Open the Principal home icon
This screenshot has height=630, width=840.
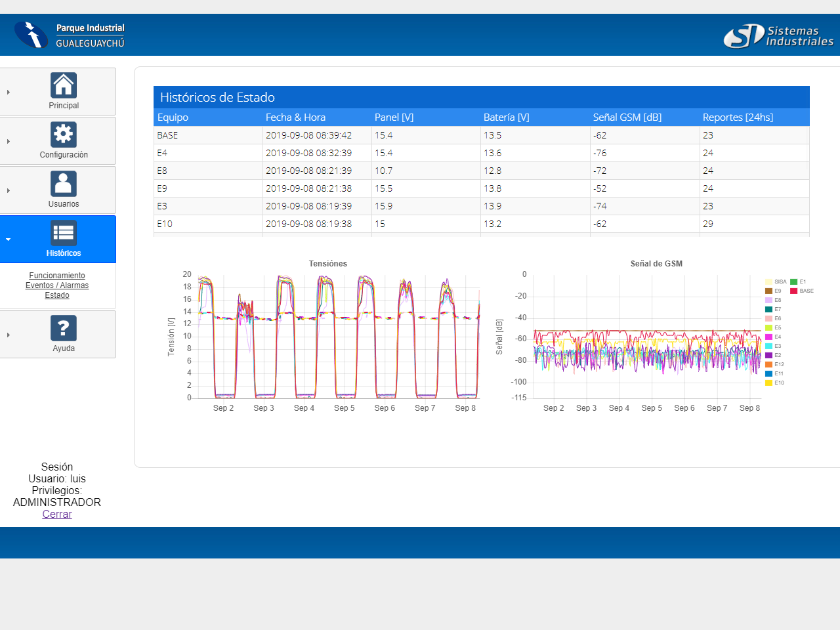click(64, 85)
